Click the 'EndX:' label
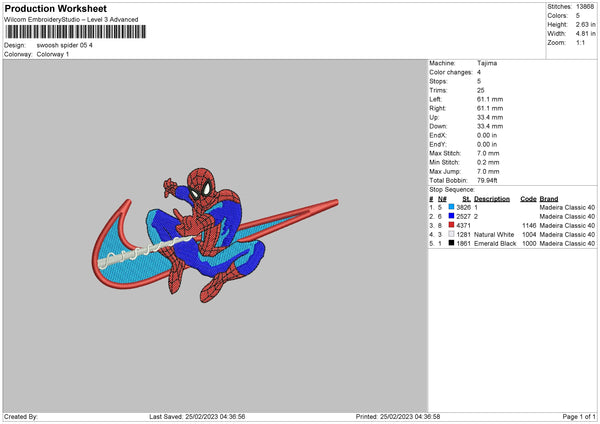Screen dimensions: 600x424 pyautogui.click(x=438, y=135)
